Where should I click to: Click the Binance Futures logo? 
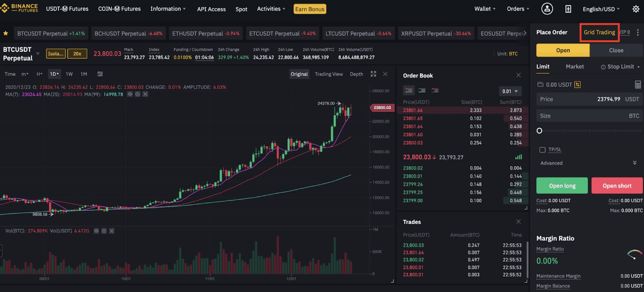19,8
